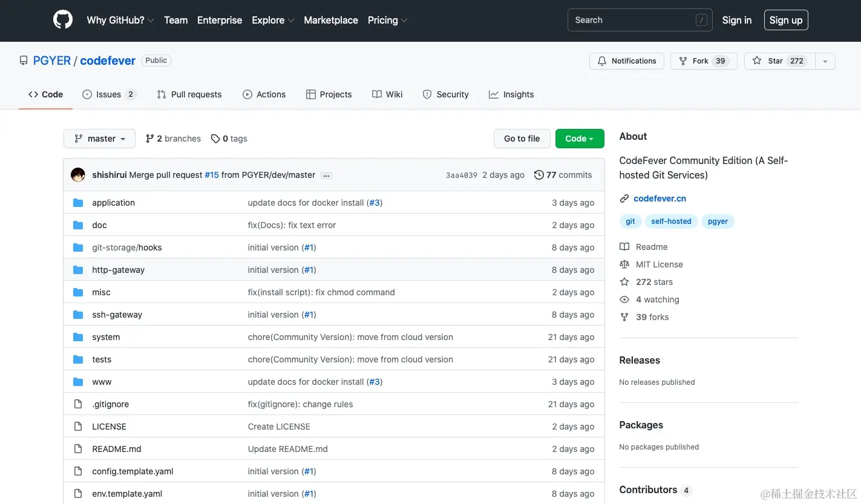861x504 pixels.
Task: Expand the Why GitHub? menu
Action: click(120, 20)
